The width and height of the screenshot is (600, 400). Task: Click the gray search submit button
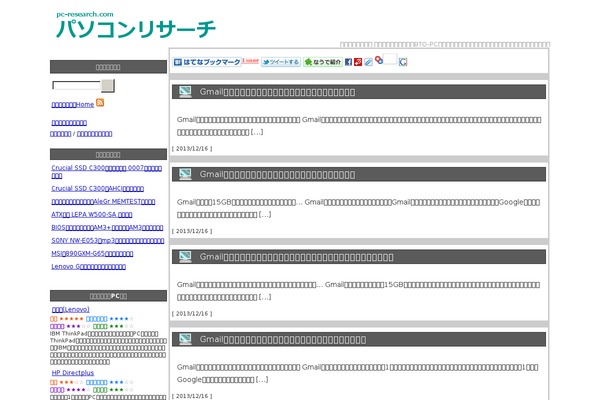coord(108,85)
